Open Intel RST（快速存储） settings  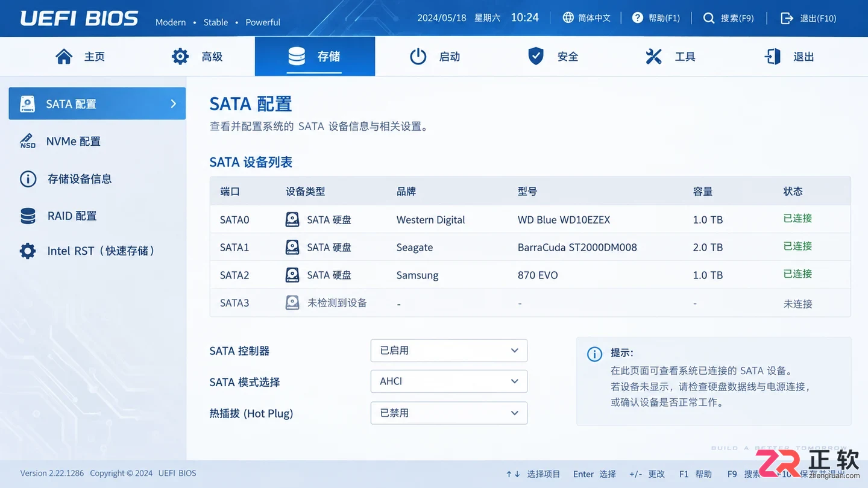click(x=97, y=251)
